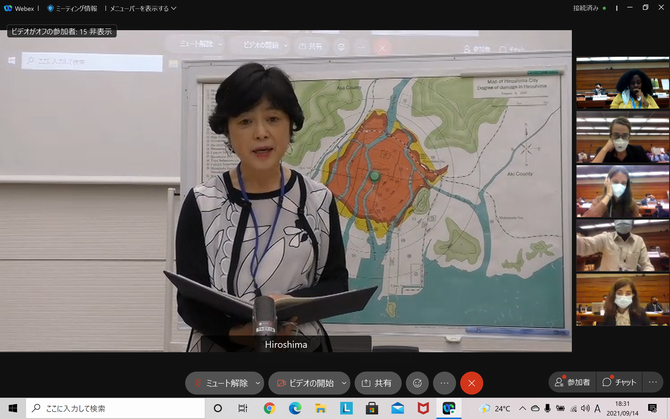This screenshot has width=670, height=419.
Task: Click the 共有 share content button
Action: (378, 383)
